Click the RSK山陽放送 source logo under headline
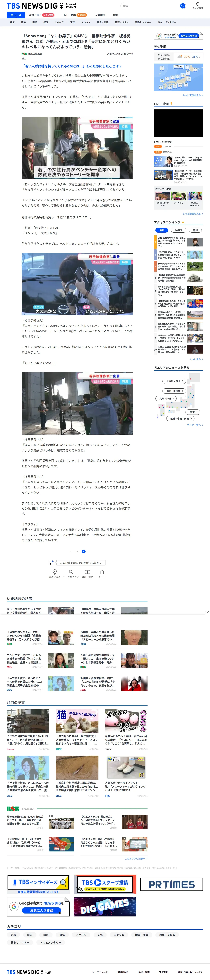210x980 pixels. tap(24, 54)
